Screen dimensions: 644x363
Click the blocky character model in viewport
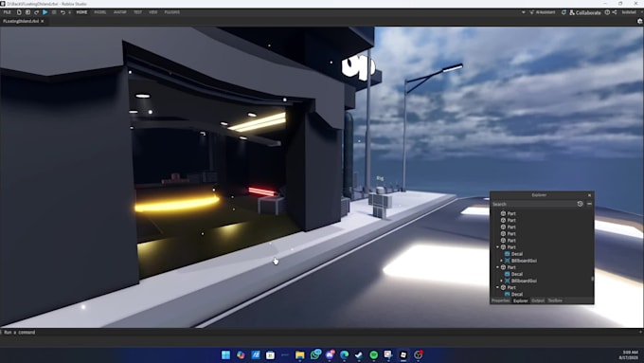(x=381, y=203)
